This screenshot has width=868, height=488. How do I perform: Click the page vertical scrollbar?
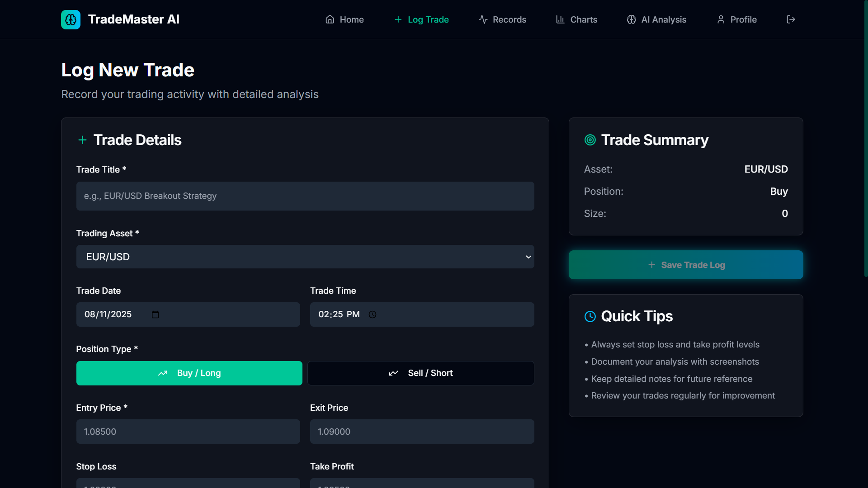click(865, 136)
